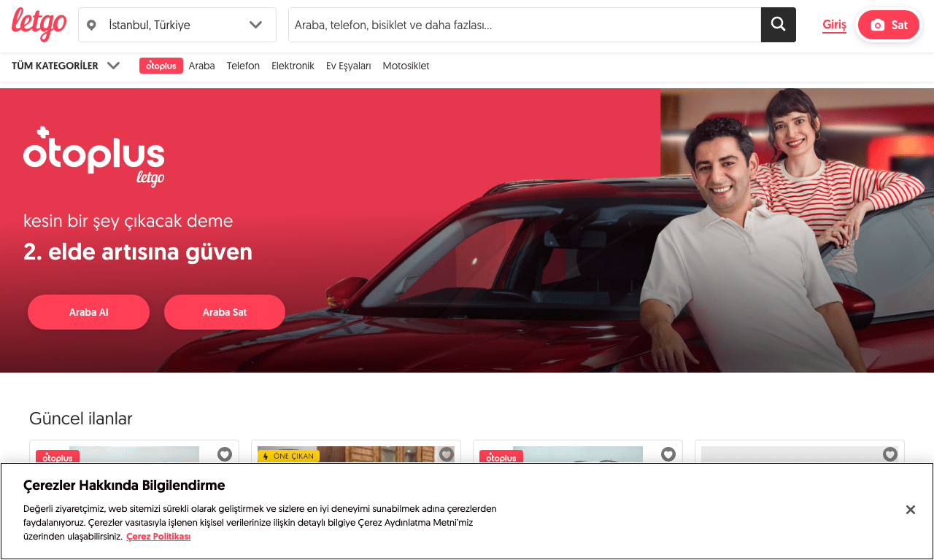Open the Çerez Politikası link
Image resolution: width=934 pixels, height=560 pixels.
(158, 537)
